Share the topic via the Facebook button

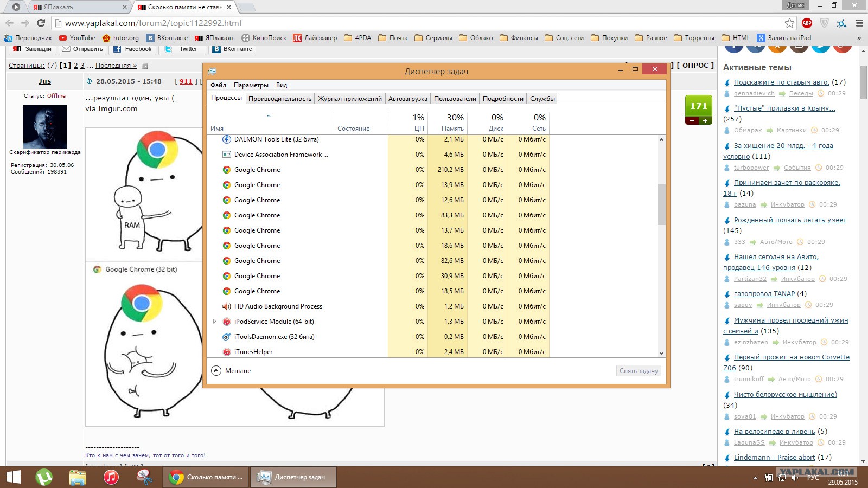(x=132, y=49)
